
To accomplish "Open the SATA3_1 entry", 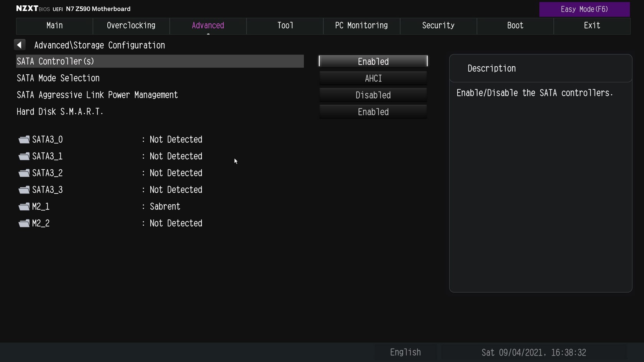I will pos(48,156).
